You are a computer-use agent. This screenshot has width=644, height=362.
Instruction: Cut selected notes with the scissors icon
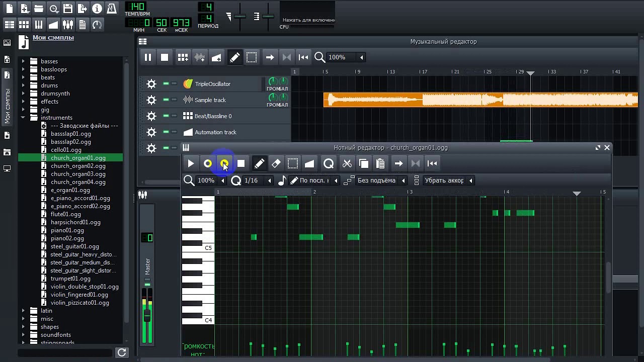pyautogui.click(x=347, y=163)
